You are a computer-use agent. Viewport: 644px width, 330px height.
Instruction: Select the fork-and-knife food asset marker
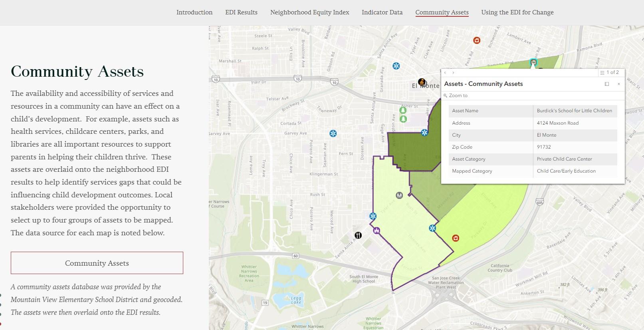(358, 235)
